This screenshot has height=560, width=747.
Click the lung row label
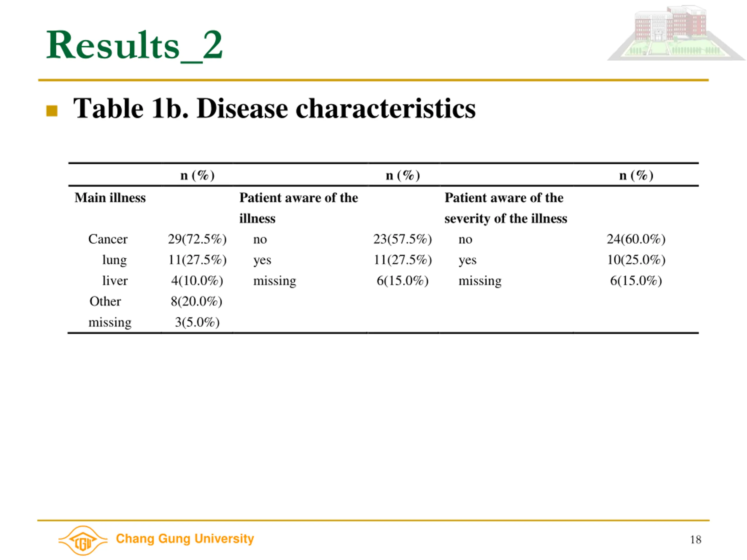pyautogui.click(x=114, y=260)
